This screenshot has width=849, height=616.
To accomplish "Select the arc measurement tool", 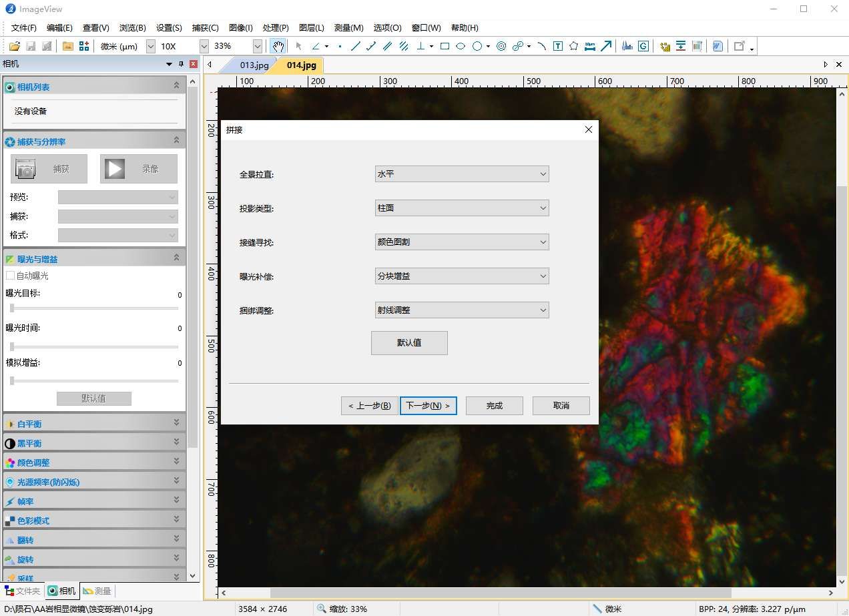I will (x=541, y=46).
